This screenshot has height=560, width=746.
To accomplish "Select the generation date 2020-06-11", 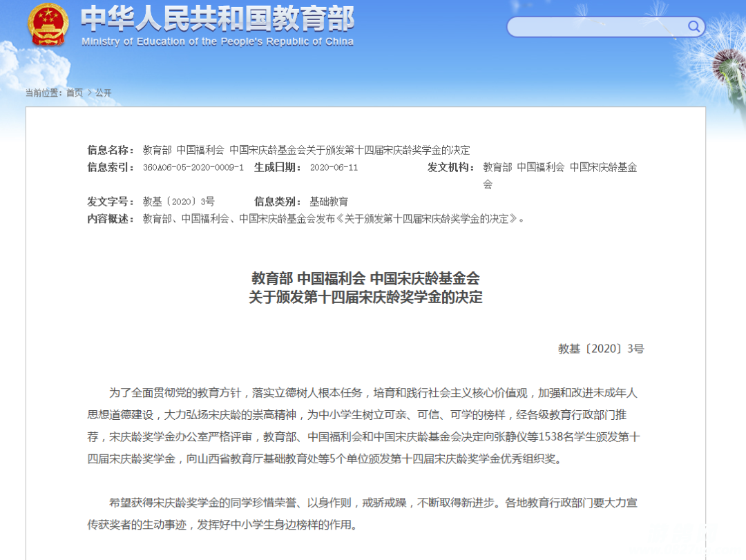I will tap(334, 168).
